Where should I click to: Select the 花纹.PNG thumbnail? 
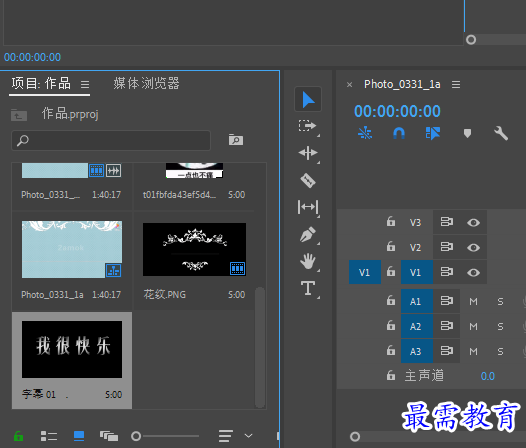194,249
